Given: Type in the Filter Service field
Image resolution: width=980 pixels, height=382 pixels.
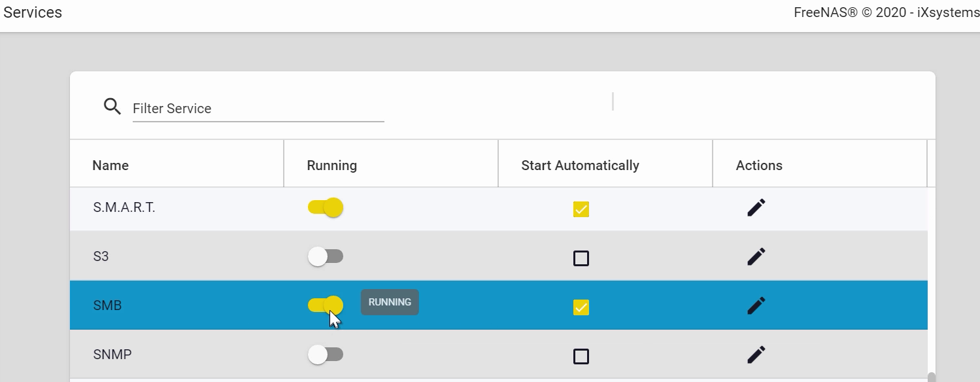Looking at the screenshot, I should (x=258, y=109).
